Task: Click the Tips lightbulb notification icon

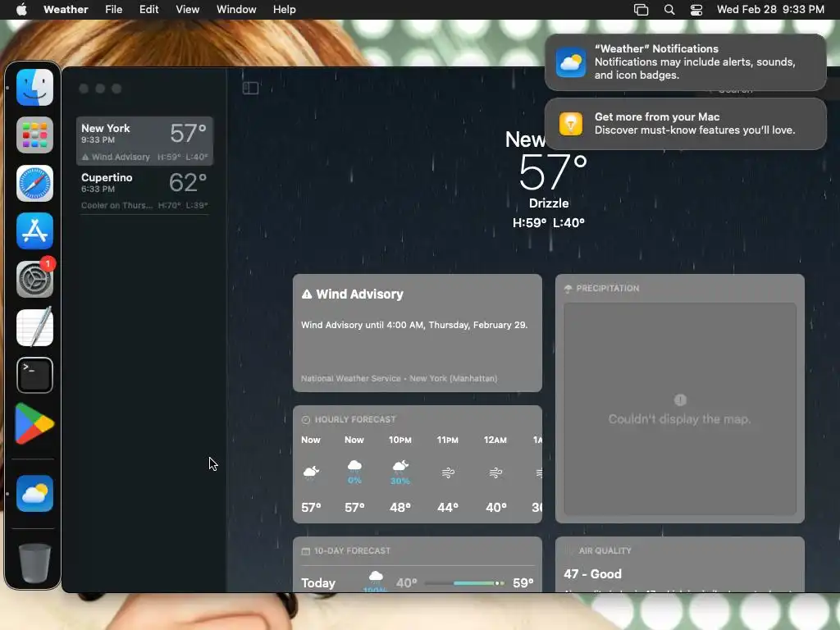Action: pyautogui.click(x=571, y=124)
